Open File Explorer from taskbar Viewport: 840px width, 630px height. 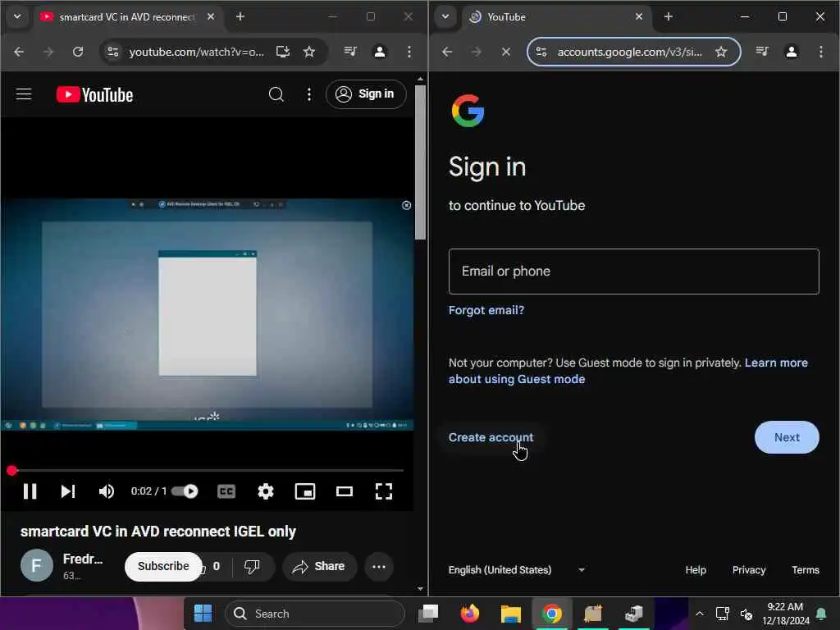pyautogui.click(x=510, y=614)
